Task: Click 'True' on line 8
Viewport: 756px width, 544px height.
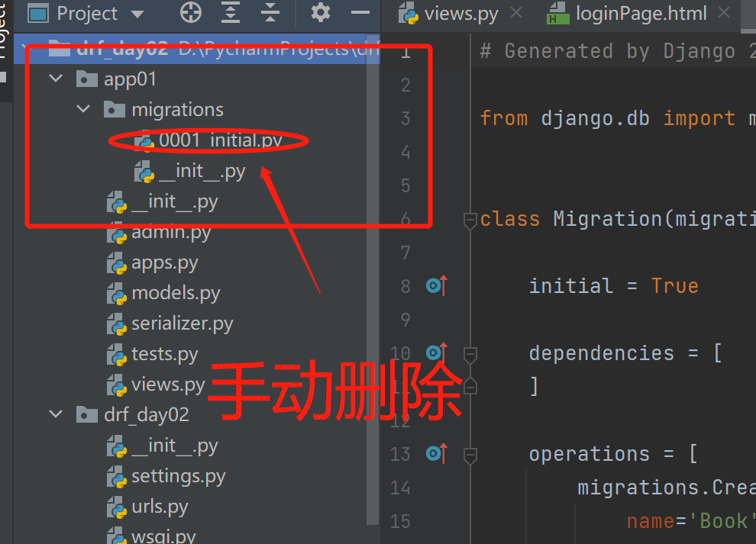Action: (x=674, y=285)
